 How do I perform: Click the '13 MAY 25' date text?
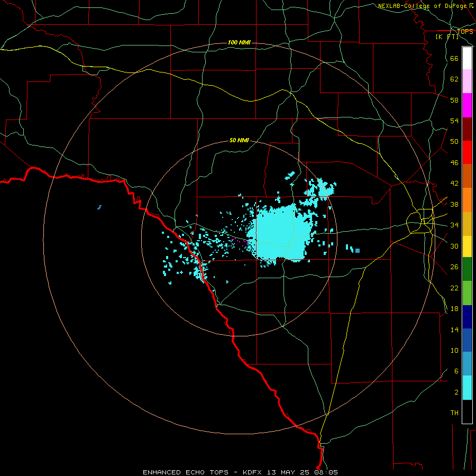click(288, 472)
